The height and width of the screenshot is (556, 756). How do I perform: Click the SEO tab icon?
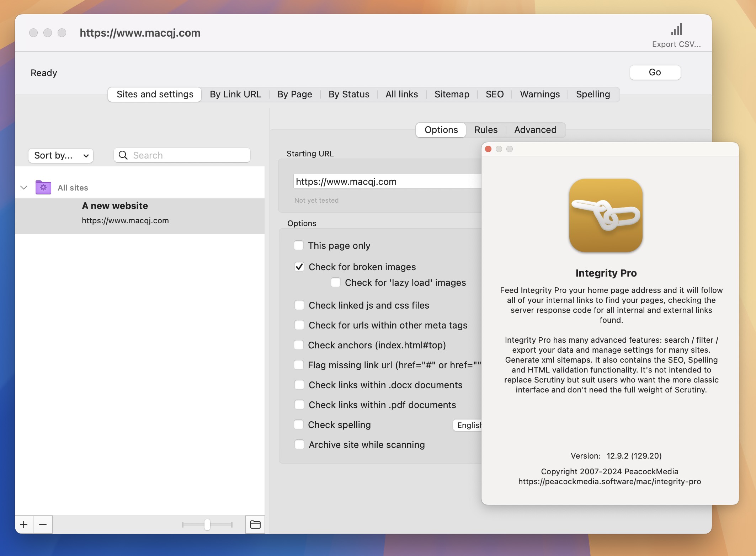[x=494, y=94]
